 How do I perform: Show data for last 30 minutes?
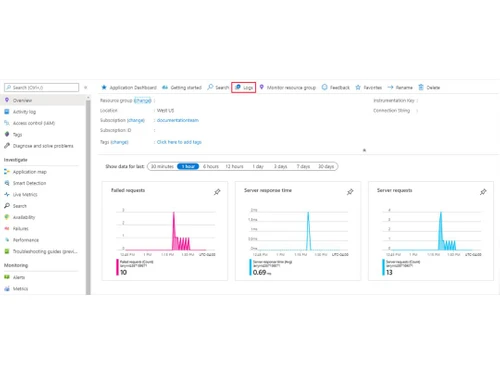pyautogui.click(x=162, y=166)
